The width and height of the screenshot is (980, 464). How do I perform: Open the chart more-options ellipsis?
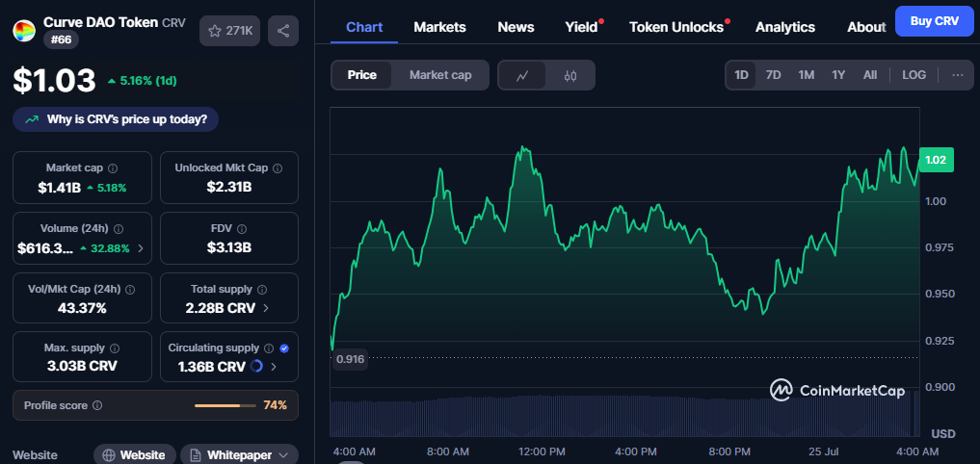coord(958,75)
